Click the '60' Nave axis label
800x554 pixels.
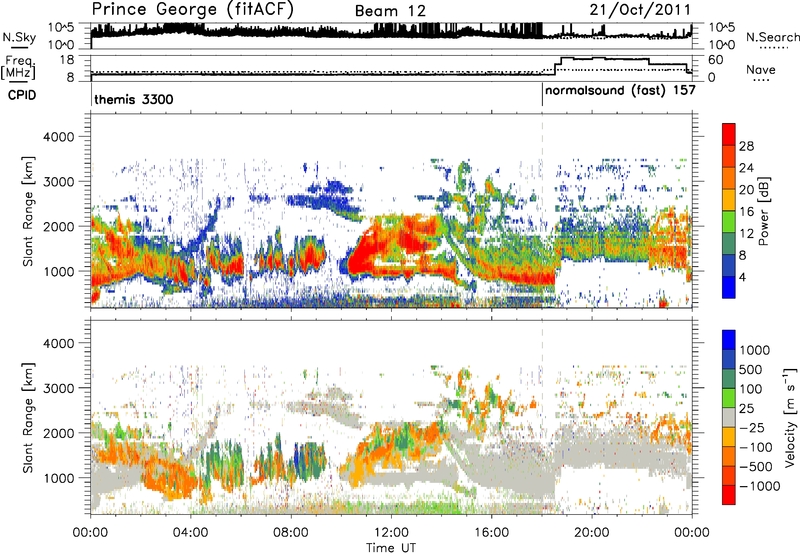[x=716, y=60]
